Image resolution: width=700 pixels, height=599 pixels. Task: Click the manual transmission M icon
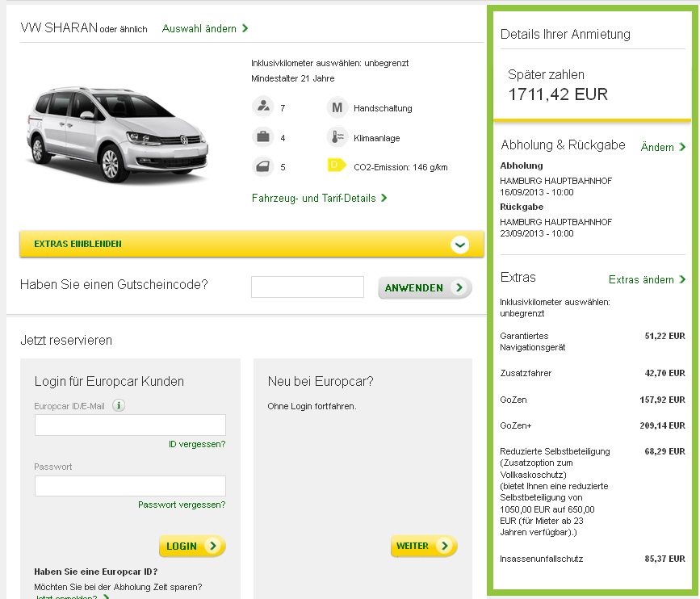(336, 107)
